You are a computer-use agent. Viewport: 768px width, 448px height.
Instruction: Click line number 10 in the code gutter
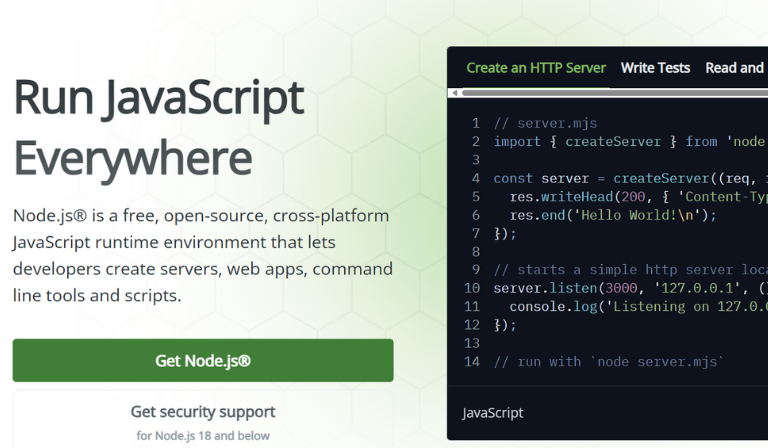pyautogui.click(x=472, y=288)
